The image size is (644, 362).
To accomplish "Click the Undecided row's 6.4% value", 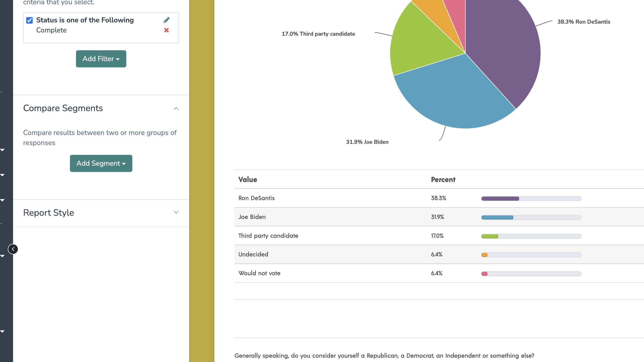I will (x=437, y=254).
